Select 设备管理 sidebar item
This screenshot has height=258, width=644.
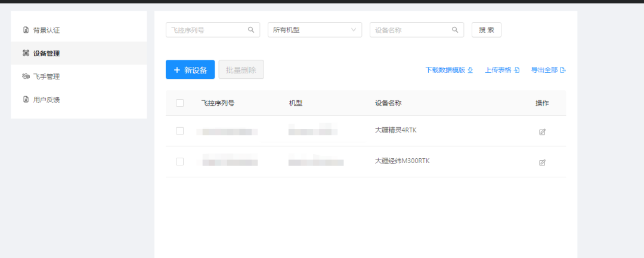(79, 53)
